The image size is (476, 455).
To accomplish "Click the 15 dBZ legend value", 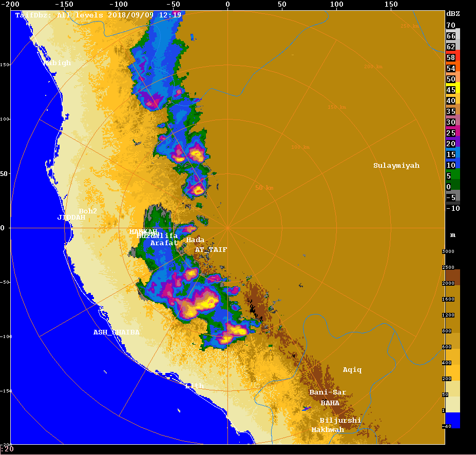I will [x=451, y=154].
